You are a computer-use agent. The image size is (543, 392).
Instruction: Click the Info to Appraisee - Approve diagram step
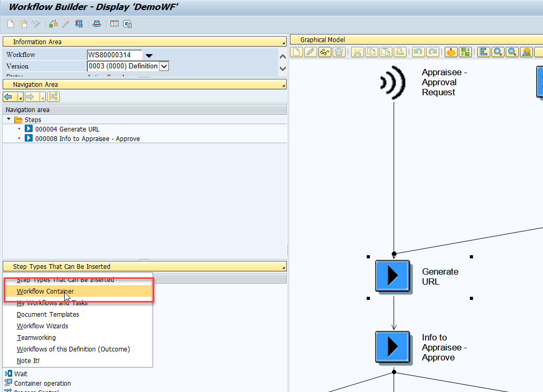393,347
